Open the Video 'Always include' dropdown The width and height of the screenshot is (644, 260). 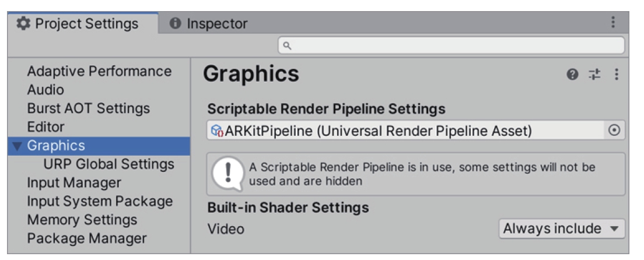(561, 229)
